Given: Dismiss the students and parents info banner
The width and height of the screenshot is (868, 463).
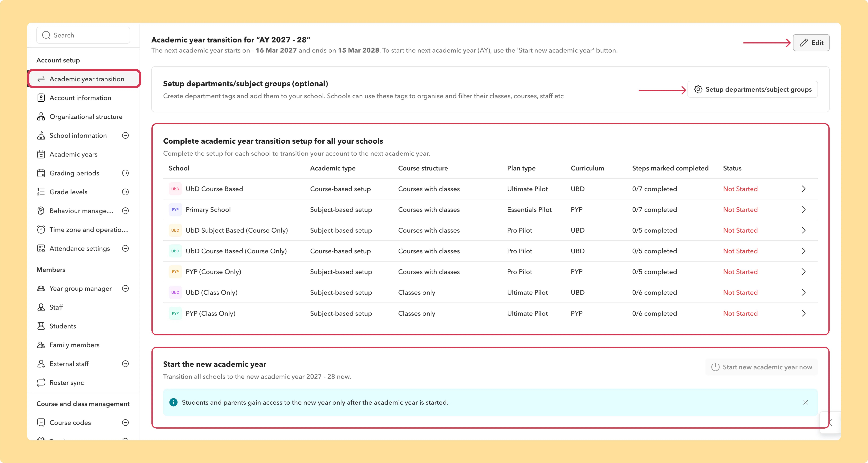Looking at the screenshot, I should (x=806, y=402).
